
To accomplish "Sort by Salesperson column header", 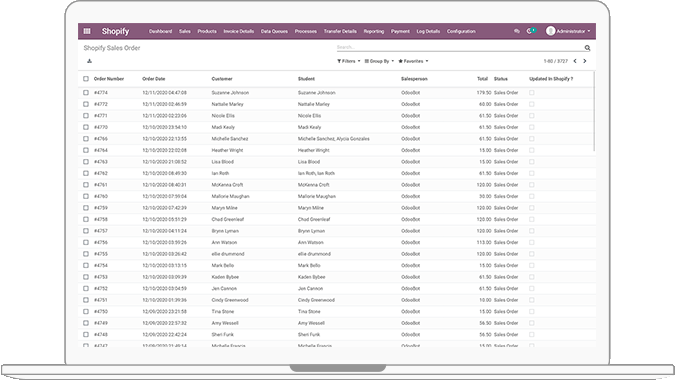I will coord(414,79).
